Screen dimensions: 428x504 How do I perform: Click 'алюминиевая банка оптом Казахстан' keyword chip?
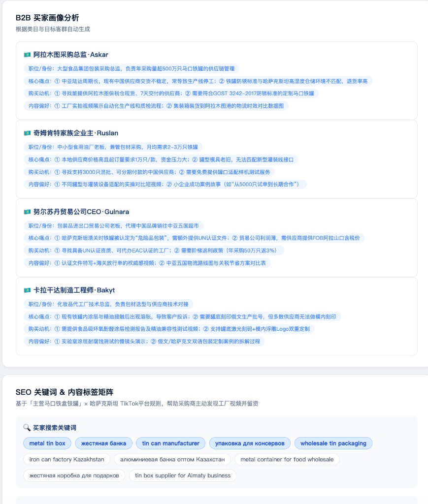172,459
